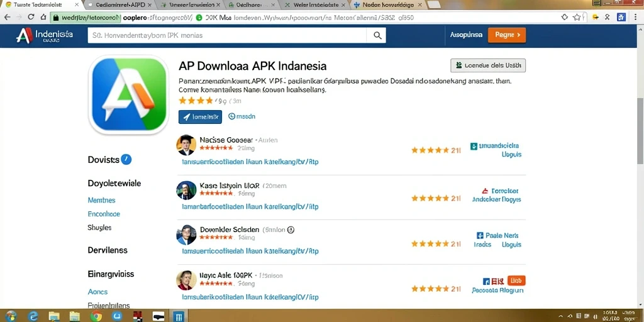644x322 pixels.
Task: Click the circled icon after Downkder Sclsden
Action: coord(291,230)
